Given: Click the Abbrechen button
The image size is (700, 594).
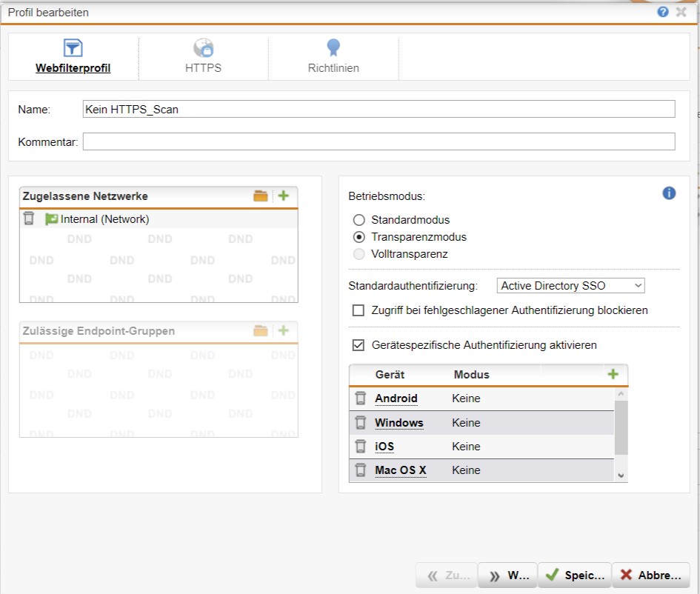Looking at the screenshot, I should click(650, 575).
